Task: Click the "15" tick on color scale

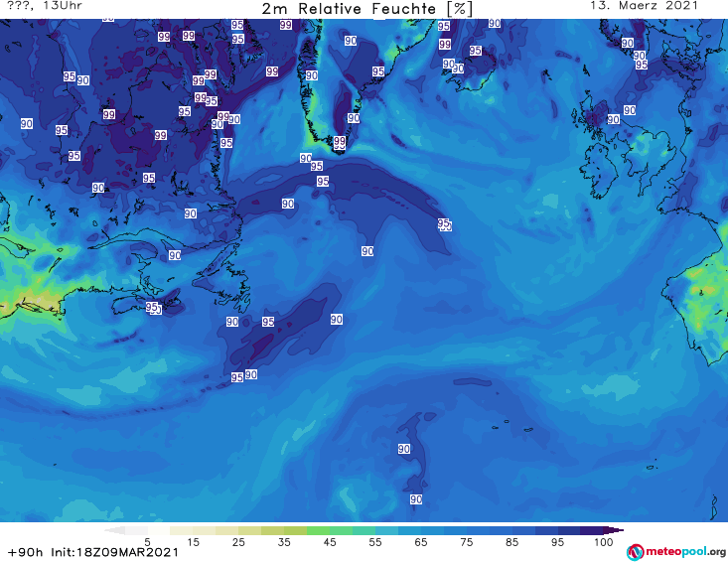Action: [193, 542]
